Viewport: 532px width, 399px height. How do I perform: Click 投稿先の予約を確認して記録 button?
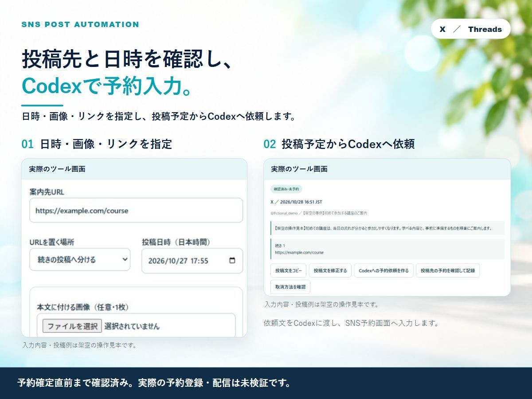point(448,270)
